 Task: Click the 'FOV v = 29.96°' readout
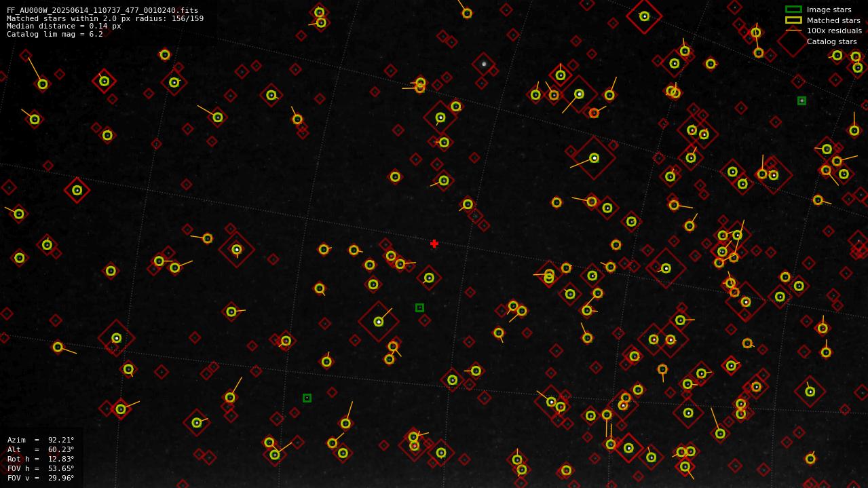41,478
